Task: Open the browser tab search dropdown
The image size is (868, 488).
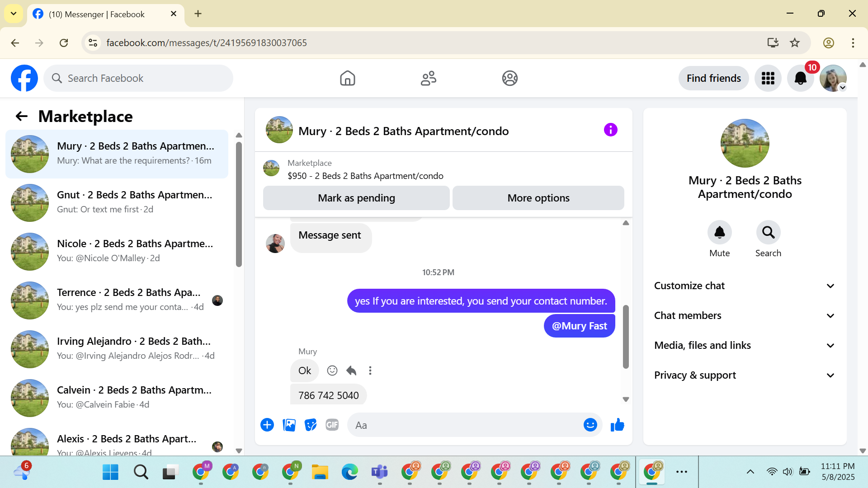Action: [14, 14]
